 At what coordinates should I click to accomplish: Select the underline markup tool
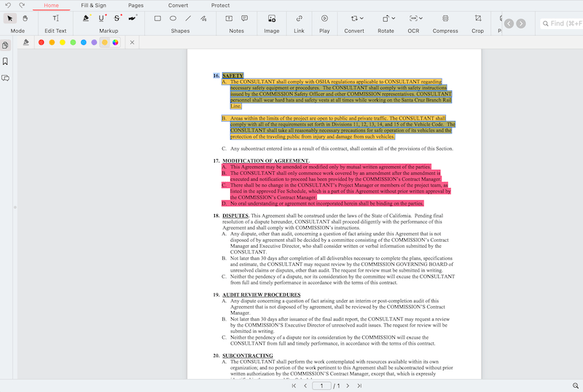(101, 18)
